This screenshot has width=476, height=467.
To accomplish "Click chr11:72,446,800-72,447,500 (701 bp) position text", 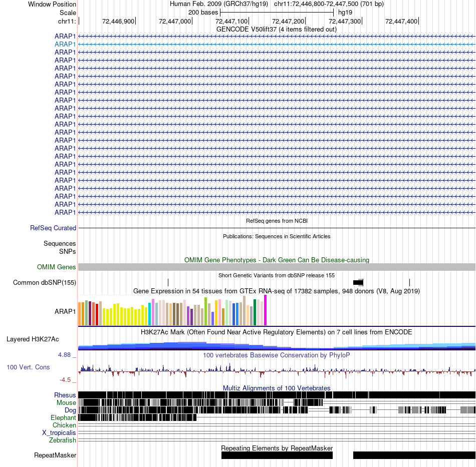I will 329,4.
